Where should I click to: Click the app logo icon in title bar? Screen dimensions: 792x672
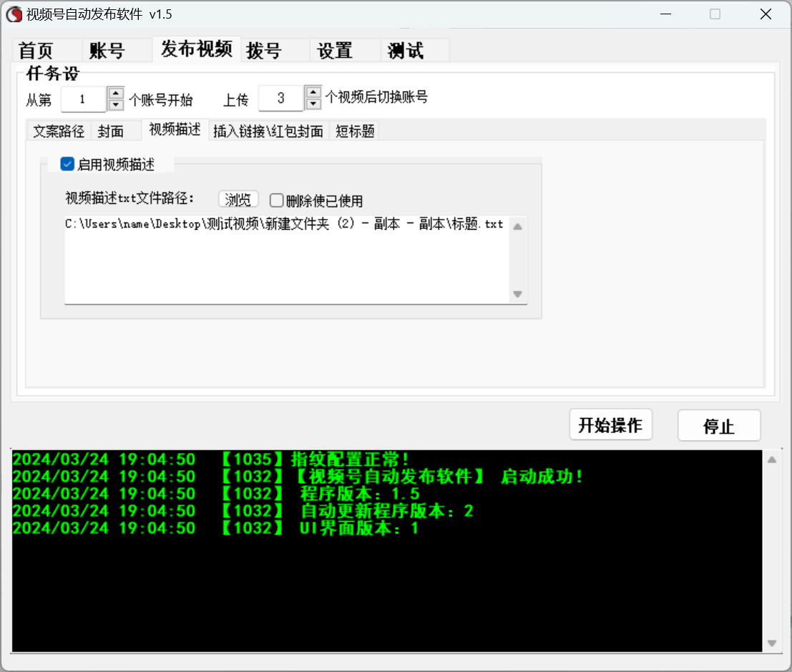(x=14, y=14)
